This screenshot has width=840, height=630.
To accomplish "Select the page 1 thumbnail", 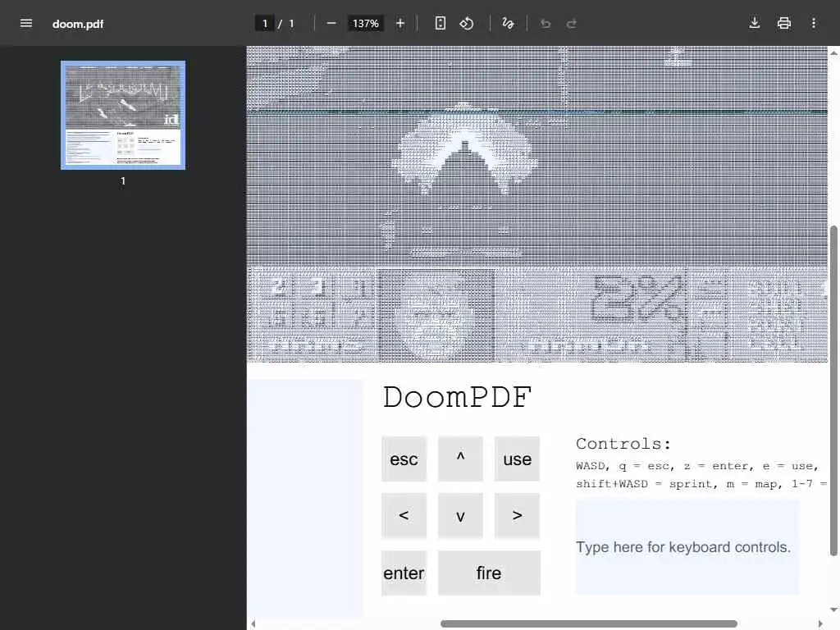I will [x=123, y=115].
